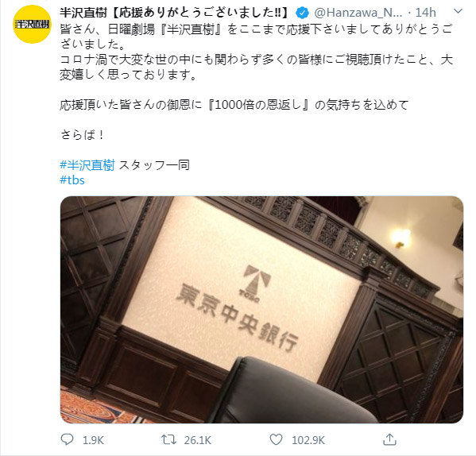View replies by clicking the 1.9K count
Image resolution: width=476 pixels, height=456 pixels.
tap(93, 440)
